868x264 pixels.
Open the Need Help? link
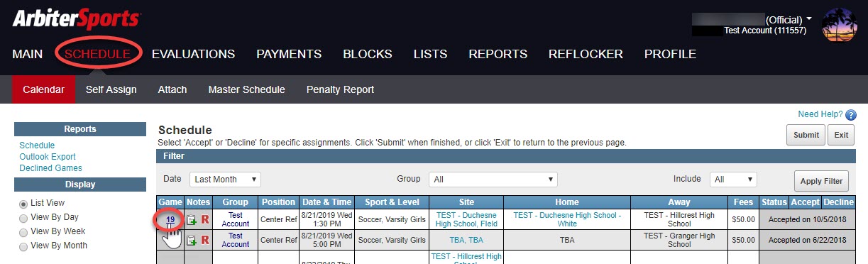point(820,114)
